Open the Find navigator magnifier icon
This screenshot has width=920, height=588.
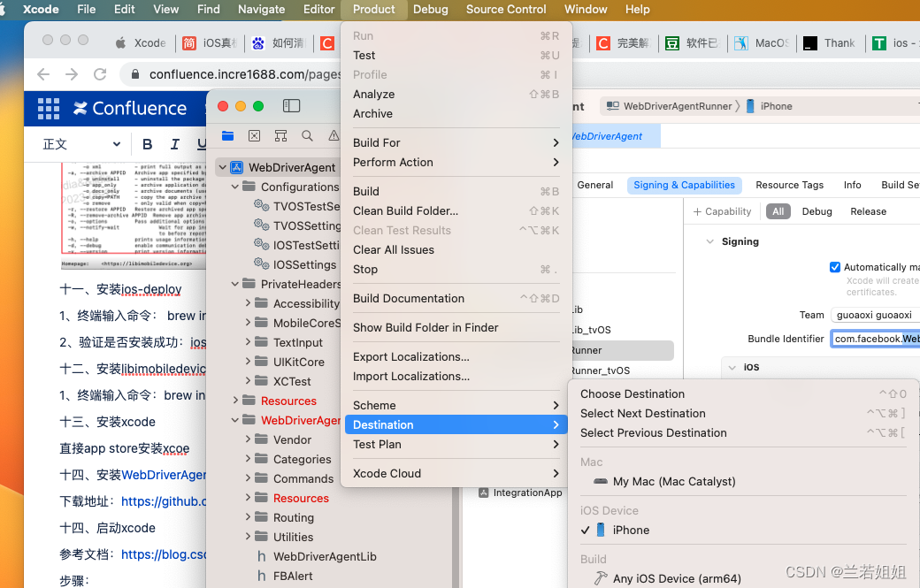point(307,136)
